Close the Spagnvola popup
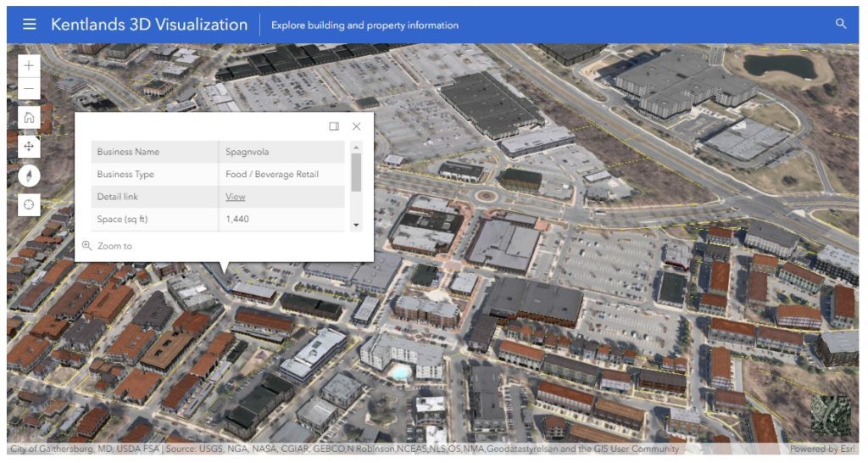The width and height of the screenshot is (868, 463). [357, 126]
